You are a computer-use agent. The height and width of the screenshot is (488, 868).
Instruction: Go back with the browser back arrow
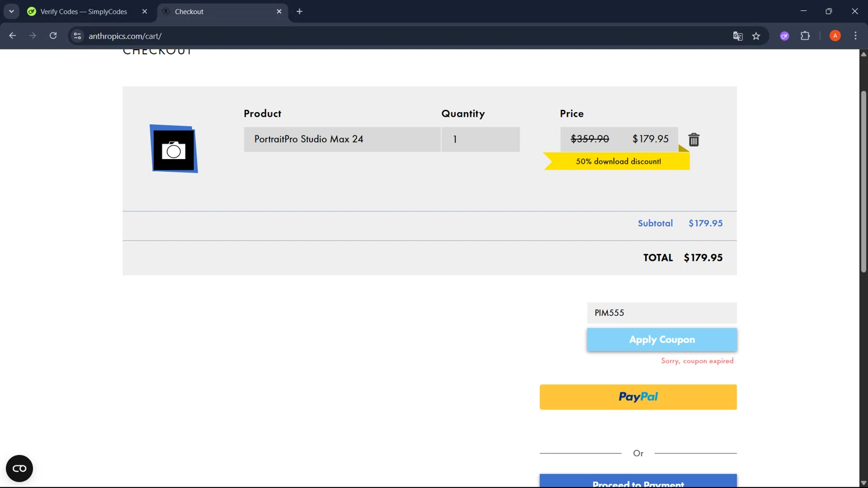(x=12, y=36)
